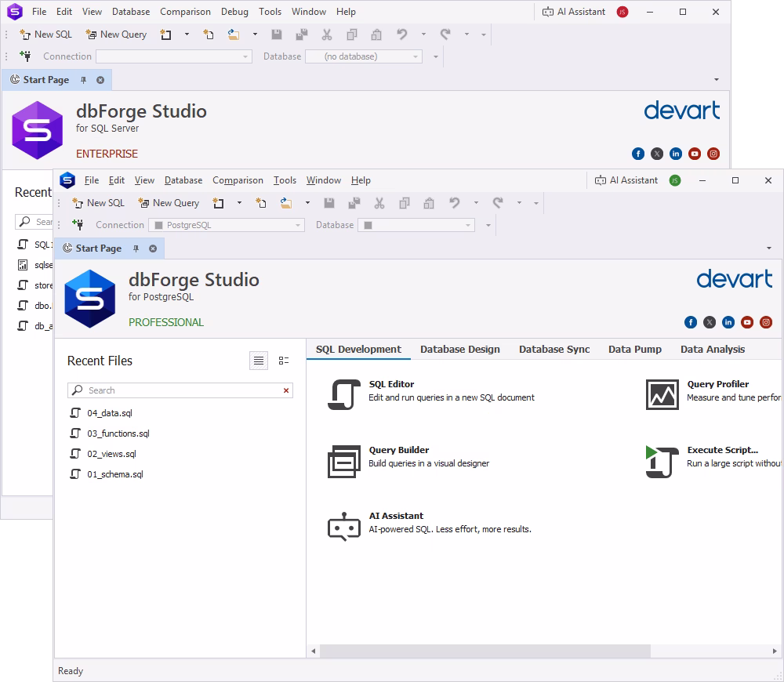The height and width of the screenshot is (682, 784).
Task: Click Redo icon in SQL Server window toolbar
Action: point(445,34)
